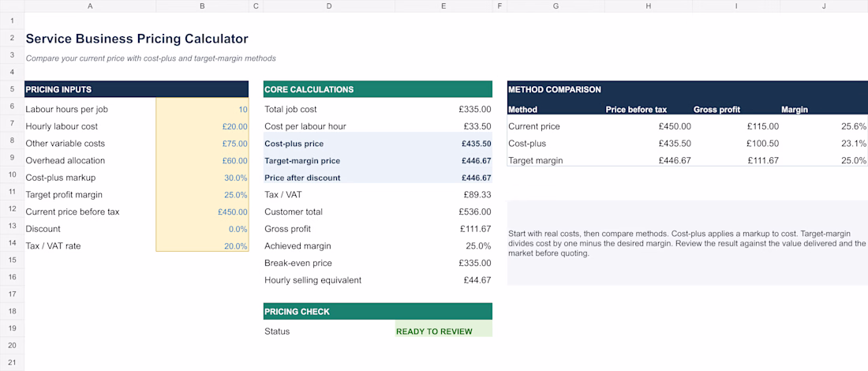
Task: Select row 20 header
Action: 12,345
